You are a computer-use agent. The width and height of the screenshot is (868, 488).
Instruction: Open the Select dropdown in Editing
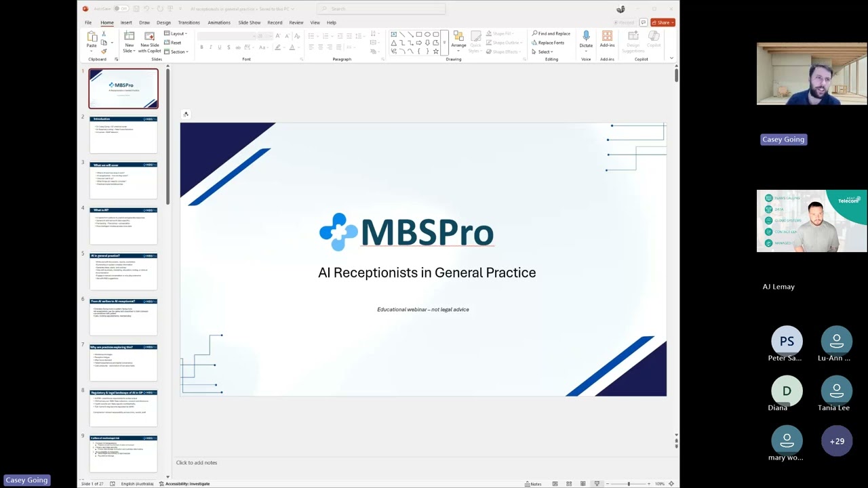click(x=542, y=52)
